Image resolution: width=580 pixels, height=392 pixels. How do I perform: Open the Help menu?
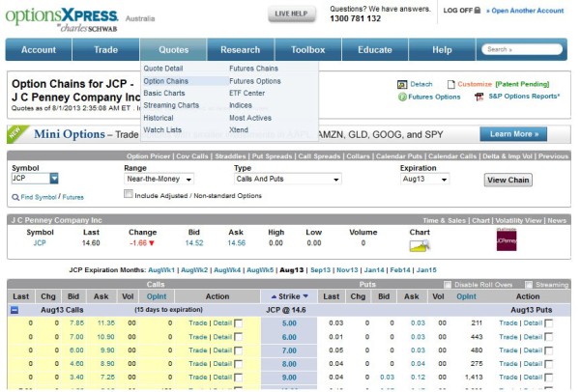point(442,49)
